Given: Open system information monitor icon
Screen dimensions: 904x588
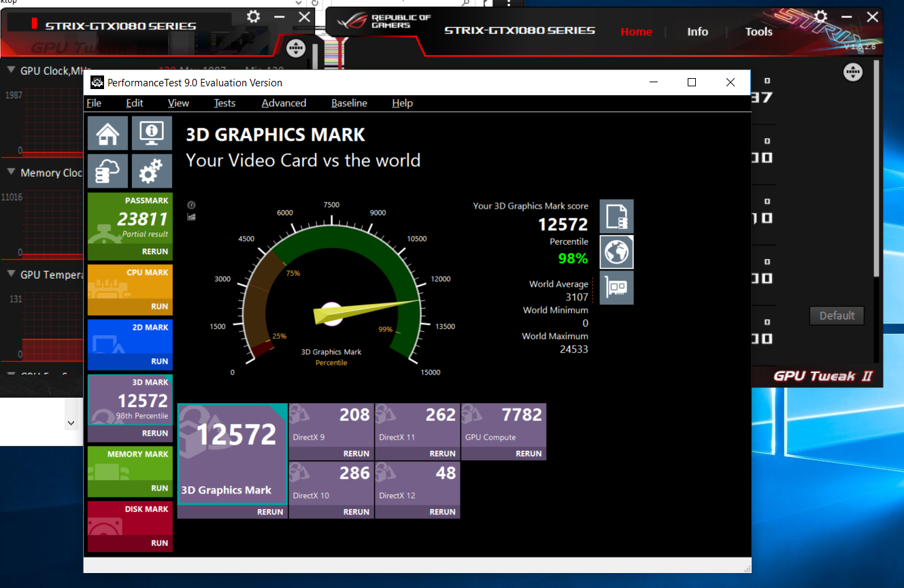Looking at the screenshot, I should (x=151, y=132).
